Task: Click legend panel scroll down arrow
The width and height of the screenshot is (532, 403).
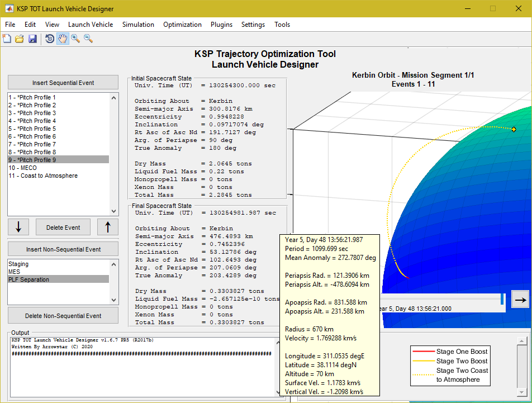Action: click(x=521, y=392)
